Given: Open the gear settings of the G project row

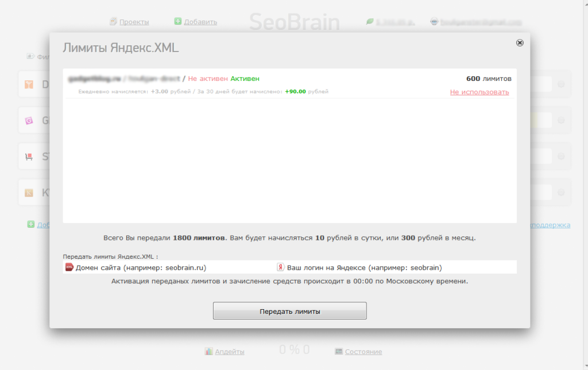Looking at the screenshot, I should (561, 120).
